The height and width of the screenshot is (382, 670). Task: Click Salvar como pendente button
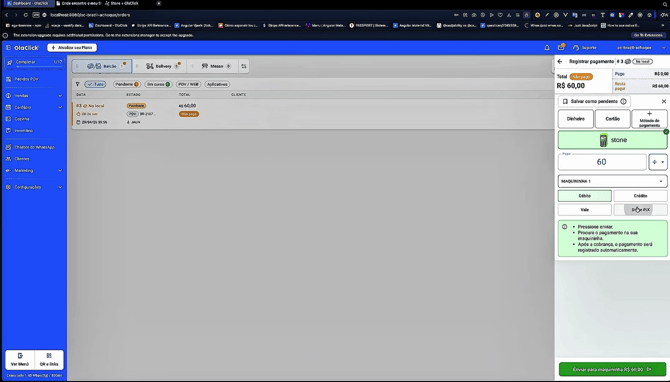594,101
